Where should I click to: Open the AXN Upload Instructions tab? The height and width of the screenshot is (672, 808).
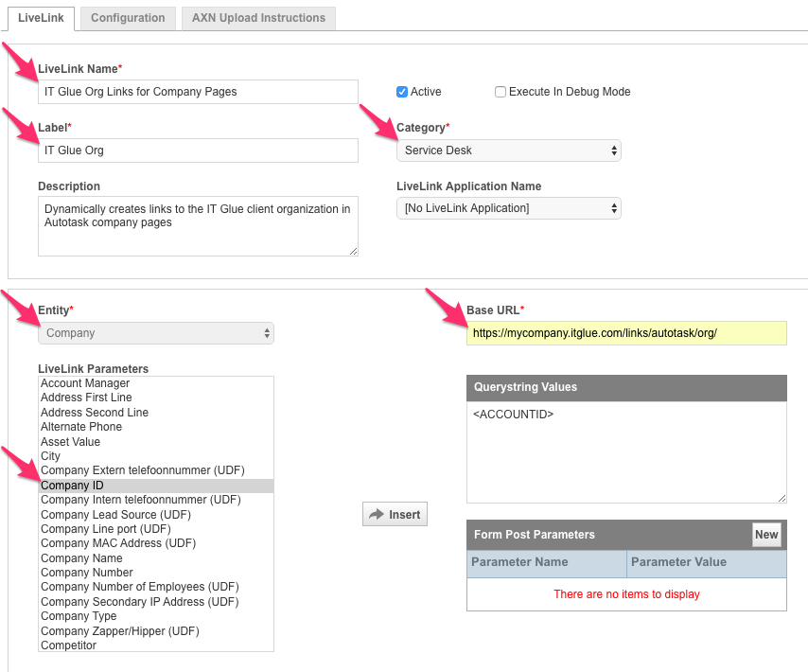click(258, 18)
